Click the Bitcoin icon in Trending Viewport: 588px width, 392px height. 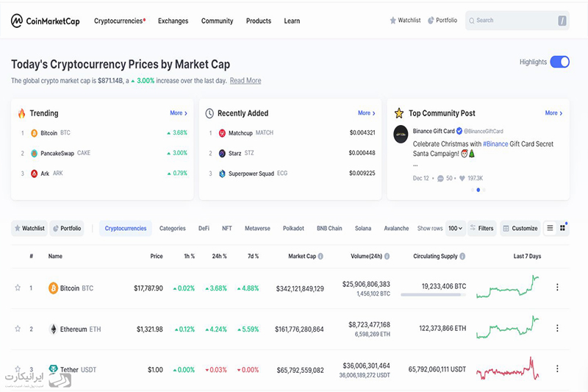pos(34,133)
